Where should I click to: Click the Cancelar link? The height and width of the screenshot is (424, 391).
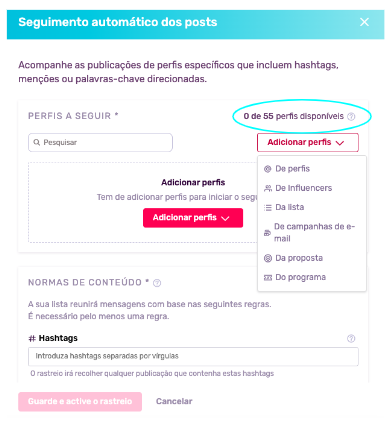[174, 401]
